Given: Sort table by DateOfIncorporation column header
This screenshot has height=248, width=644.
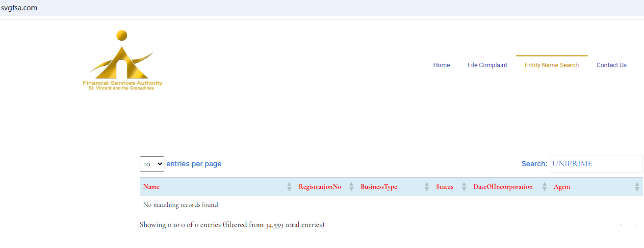Looking at the screenshot, I should click(x=503, y=187).
